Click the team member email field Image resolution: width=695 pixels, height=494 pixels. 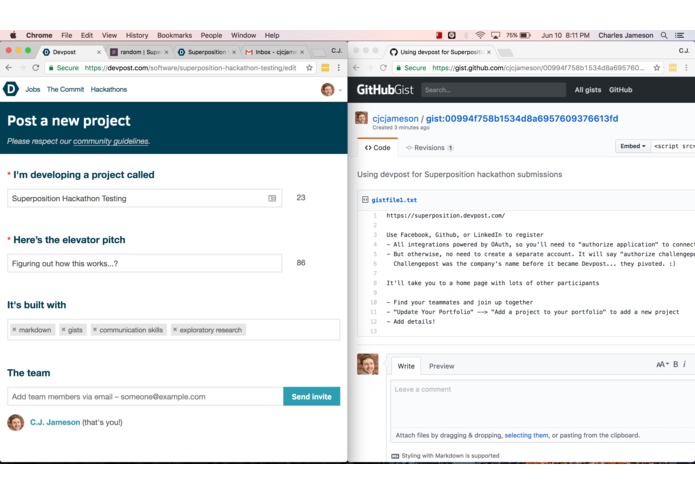tap(145, 397)
